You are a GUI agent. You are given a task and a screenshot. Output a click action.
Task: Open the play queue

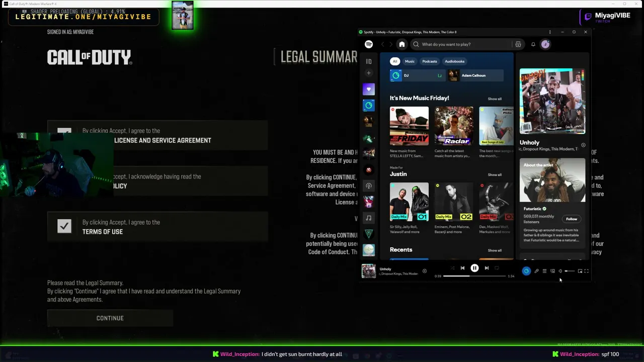click(x=544, y=271)
